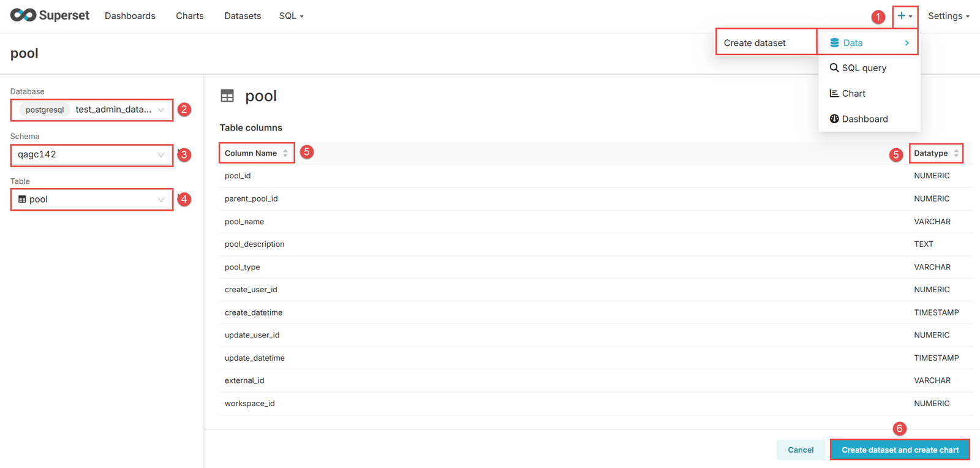Screen dimensions: 980x468
Task: Open the plus (+) create menu
Action: (904, 16)
